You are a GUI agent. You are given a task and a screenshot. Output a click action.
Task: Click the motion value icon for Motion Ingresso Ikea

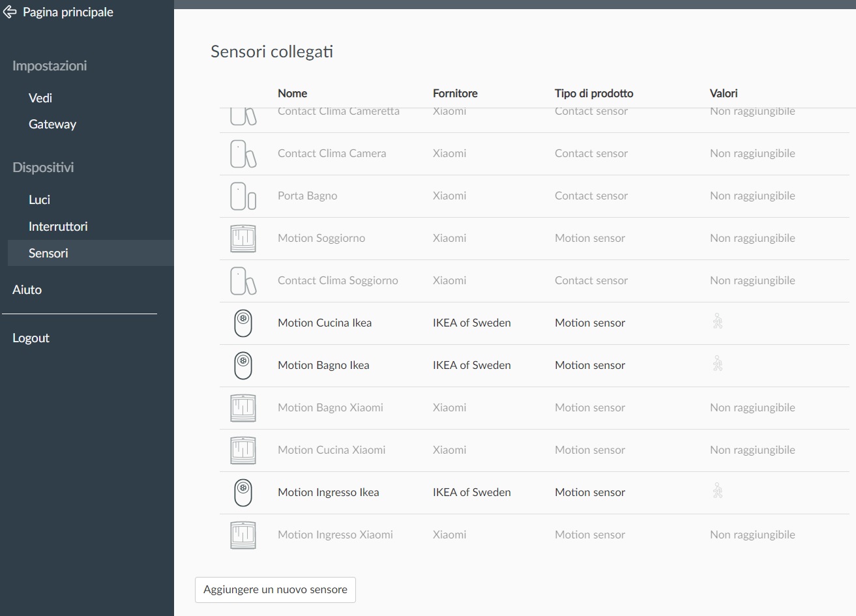point(717,491)
